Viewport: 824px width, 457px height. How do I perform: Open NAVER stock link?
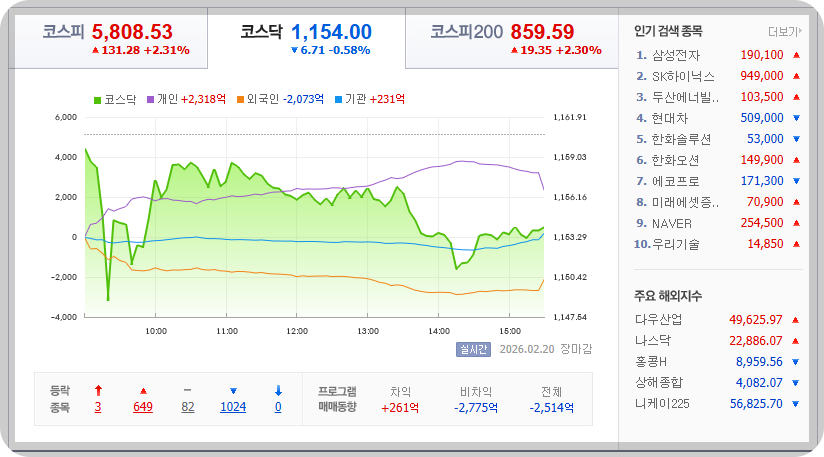(672, 223)
